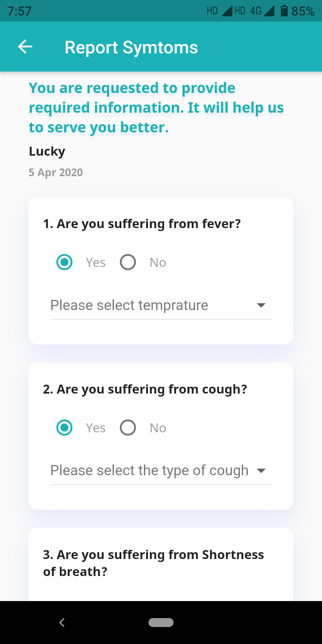
Task: Tap the temperature dropdown arrow
Action: click(x=261, y=305)
